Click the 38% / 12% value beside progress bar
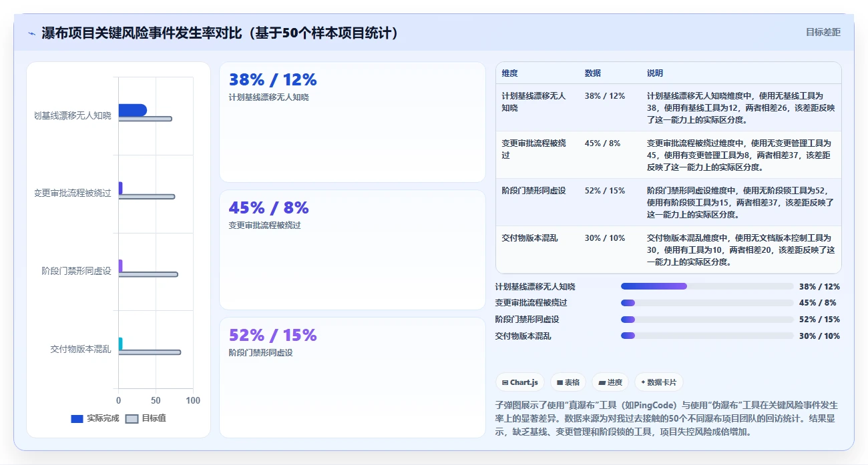 click(819, 287)
